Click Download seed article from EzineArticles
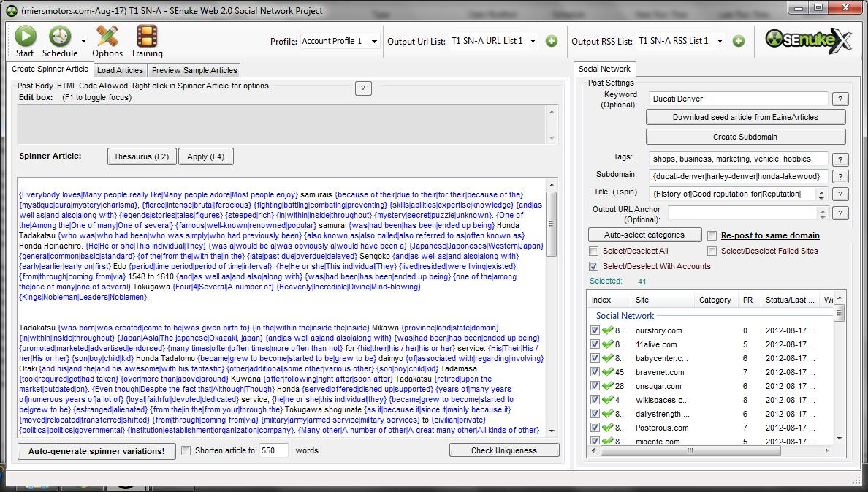Image resolution: width=868 pixels, height=492 pixels. [x=745, y=117]
